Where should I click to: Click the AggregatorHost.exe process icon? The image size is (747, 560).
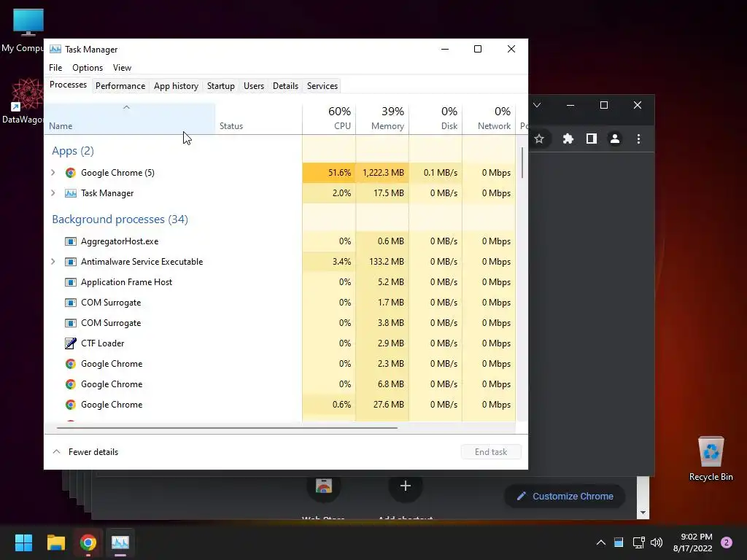click(x=71, y=241)
